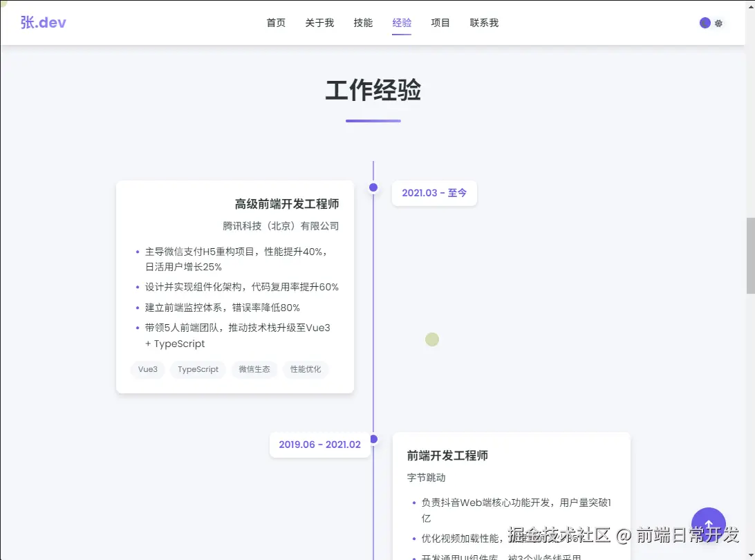Click the bullet about 设计并实现组件化架构
Screen dimensions: 755x560
pyautogui.click(x=242, y=287)
